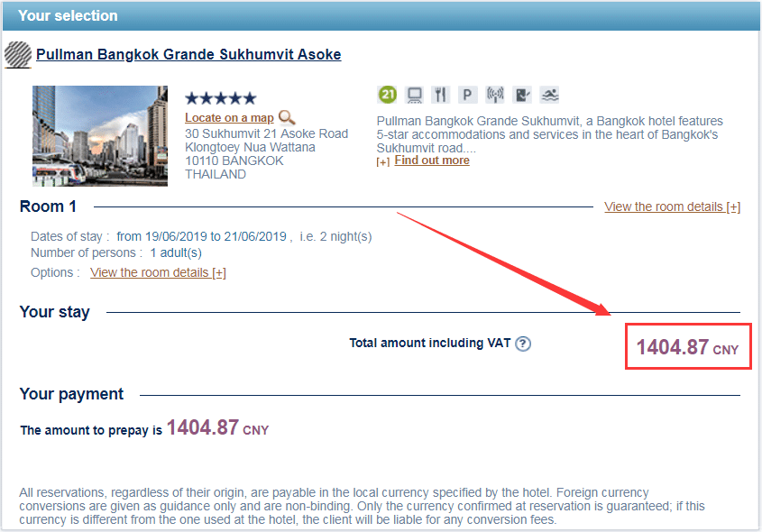Click the '30 Sukhumvit 21 Asoke Road' address line

[266, 133]
